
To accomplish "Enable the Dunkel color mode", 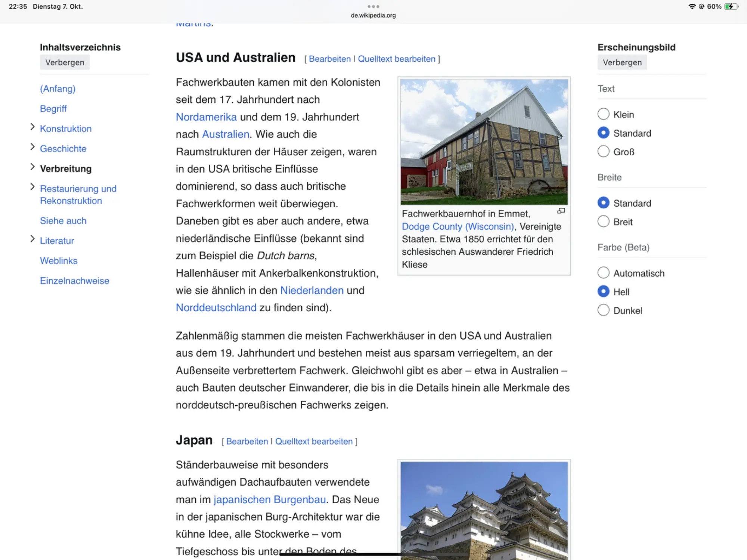I will point(603,310).
